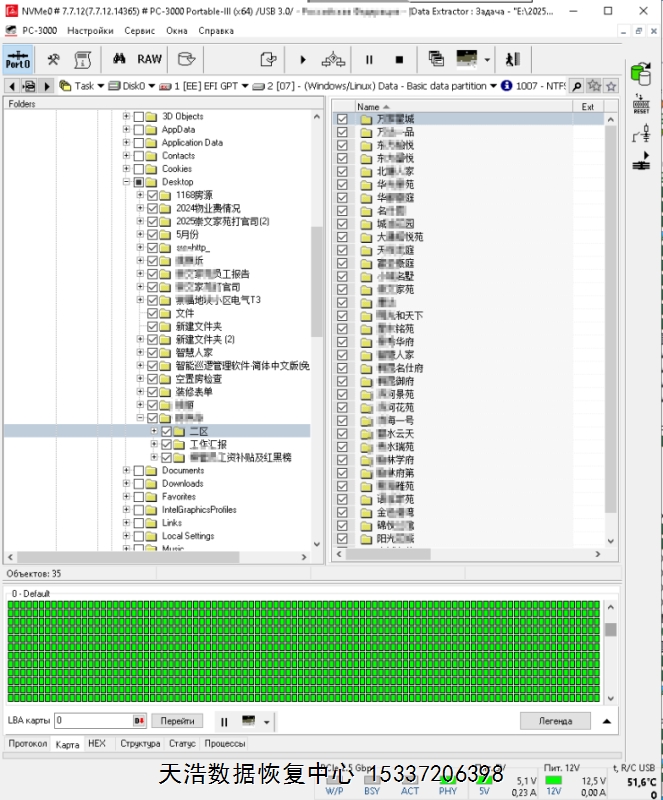Expand the Documents folder tree node
The height and width of the screenshot is (800, 663).
[126, 471]
